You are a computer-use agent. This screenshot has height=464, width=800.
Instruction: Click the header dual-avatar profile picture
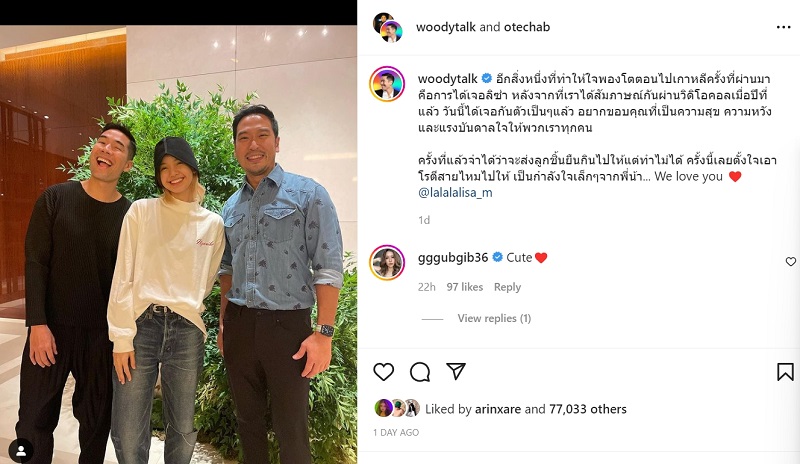point(387,27)
